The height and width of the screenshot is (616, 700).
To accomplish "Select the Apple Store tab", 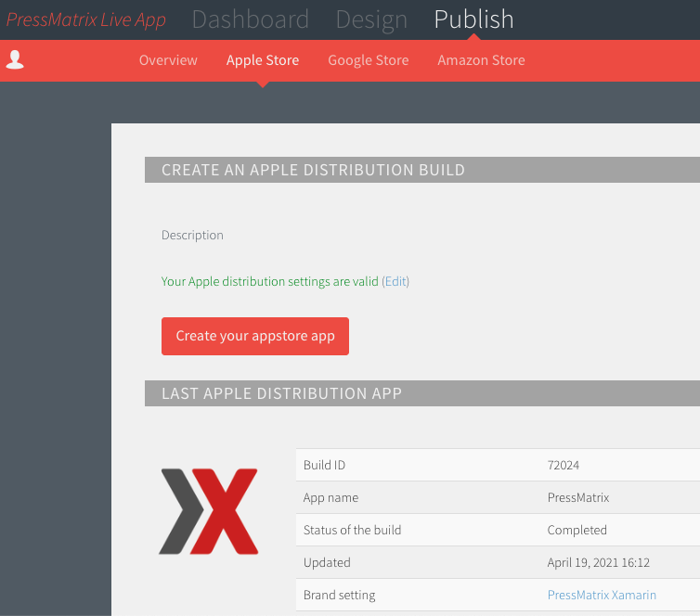I will tap(263, 60).
